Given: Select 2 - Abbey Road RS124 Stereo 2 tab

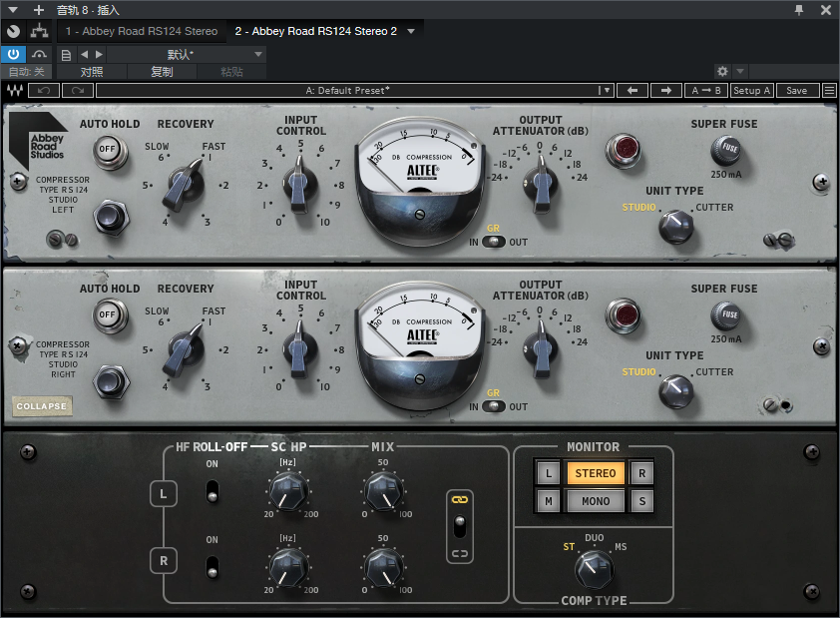Looking at the screenshot, I should click(315, 31).
